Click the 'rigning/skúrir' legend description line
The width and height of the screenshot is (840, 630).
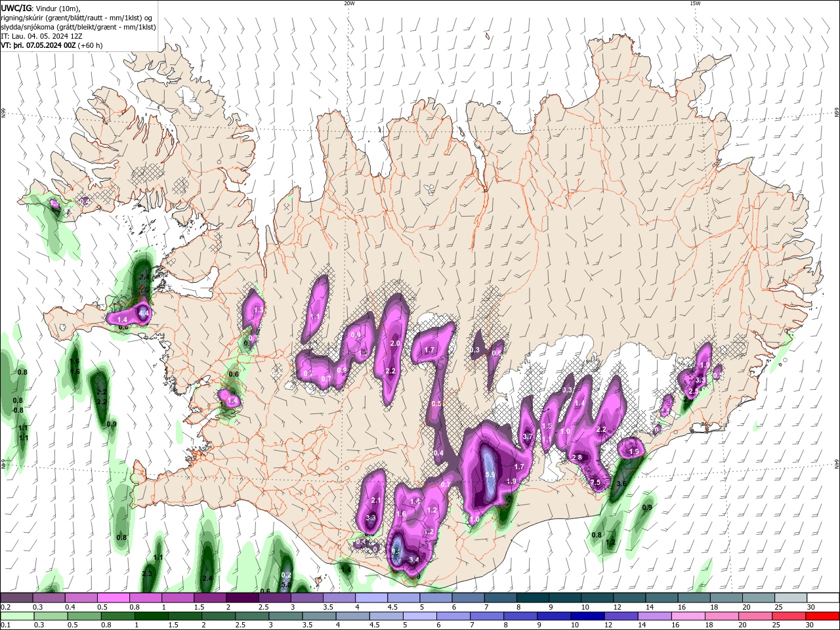[x=77, y=18]
